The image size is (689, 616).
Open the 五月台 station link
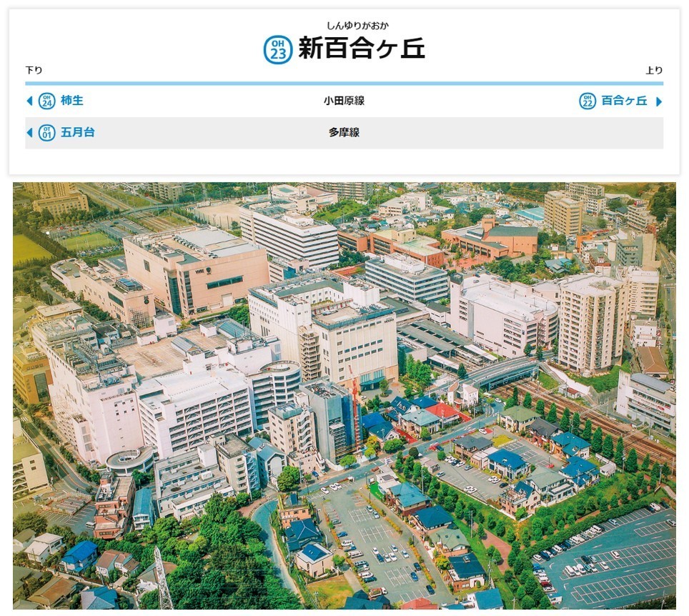click(77, 132)
